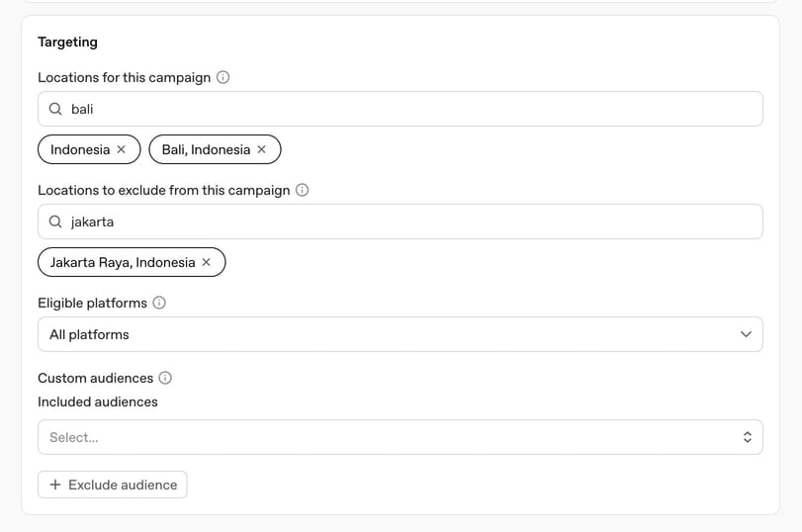The height and width of the screenshot is (532, 802).
Task: Click the Custom audiences label
Action: (96, 378)
